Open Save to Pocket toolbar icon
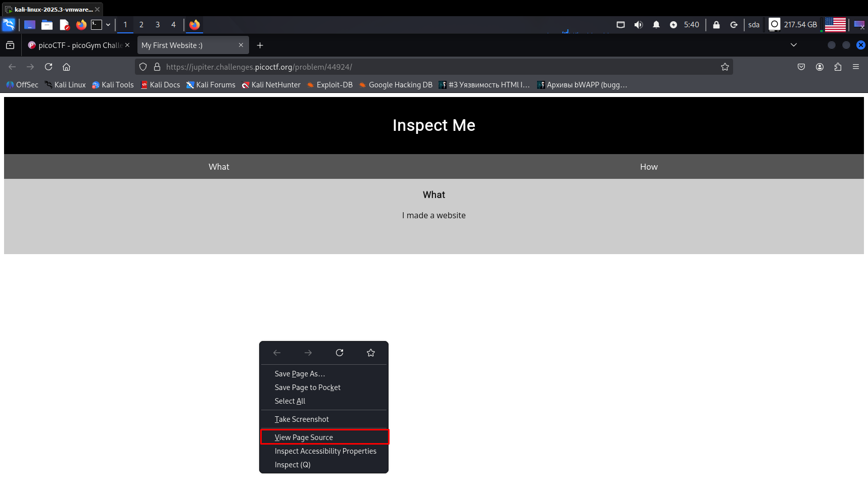868x485 pixels. [x=801, y=67]
